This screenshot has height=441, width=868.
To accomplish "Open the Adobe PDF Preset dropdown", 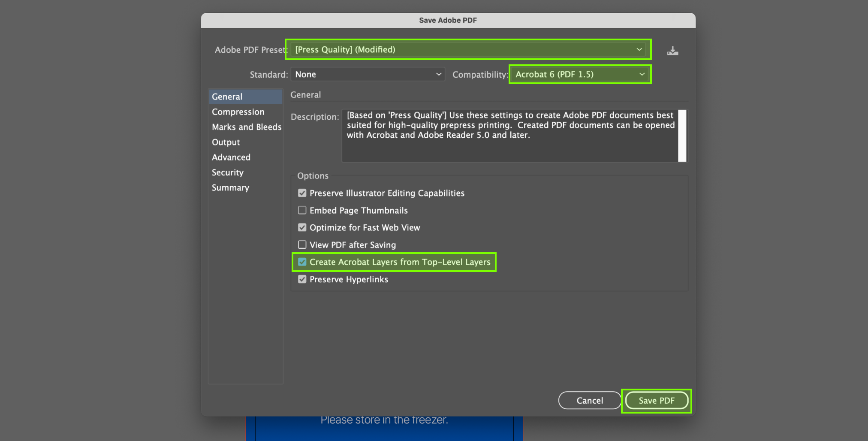I will pos(468,50).
